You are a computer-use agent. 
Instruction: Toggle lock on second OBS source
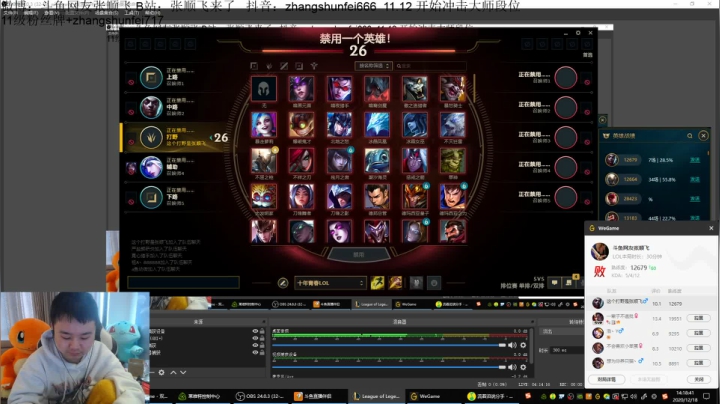pos(262,338)
